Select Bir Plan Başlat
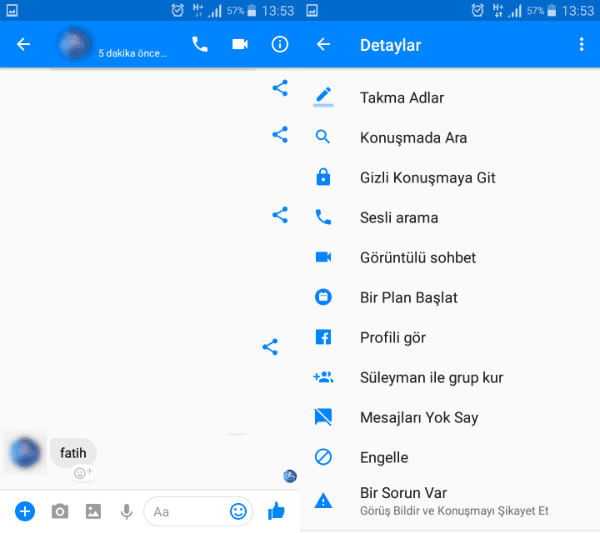 (x=450, y=298)
